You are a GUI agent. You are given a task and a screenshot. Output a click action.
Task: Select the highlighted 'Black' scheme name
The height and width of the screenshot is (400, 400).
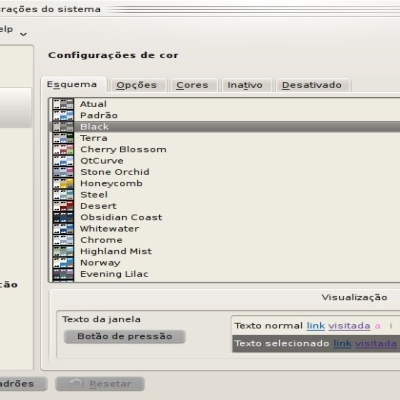coord(95,127)
